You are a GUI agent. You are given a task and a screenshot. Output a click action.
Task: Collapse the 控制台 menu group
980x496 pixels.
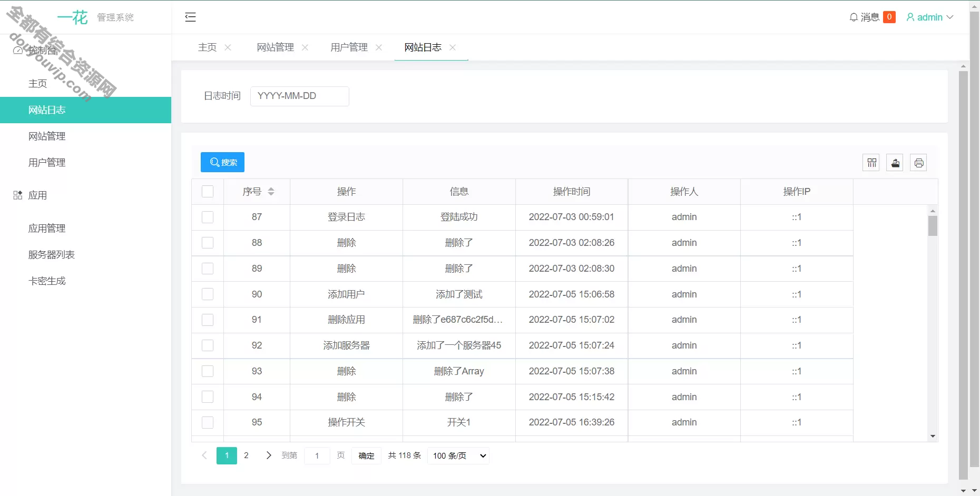click(86, 51)
